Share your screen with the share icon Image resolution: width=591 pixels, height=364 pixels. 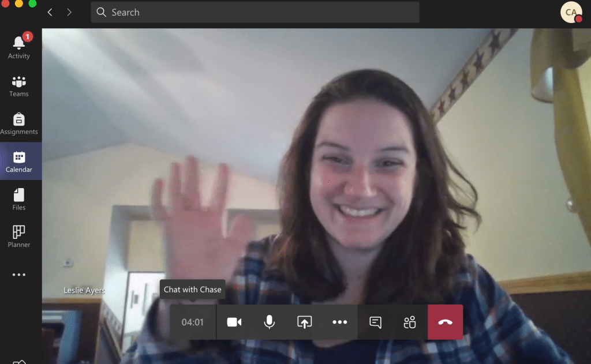304,322
